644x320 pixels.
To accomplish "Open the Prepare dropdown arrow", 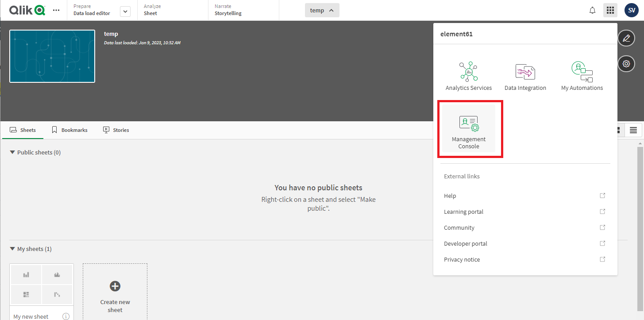I will 125,11.
